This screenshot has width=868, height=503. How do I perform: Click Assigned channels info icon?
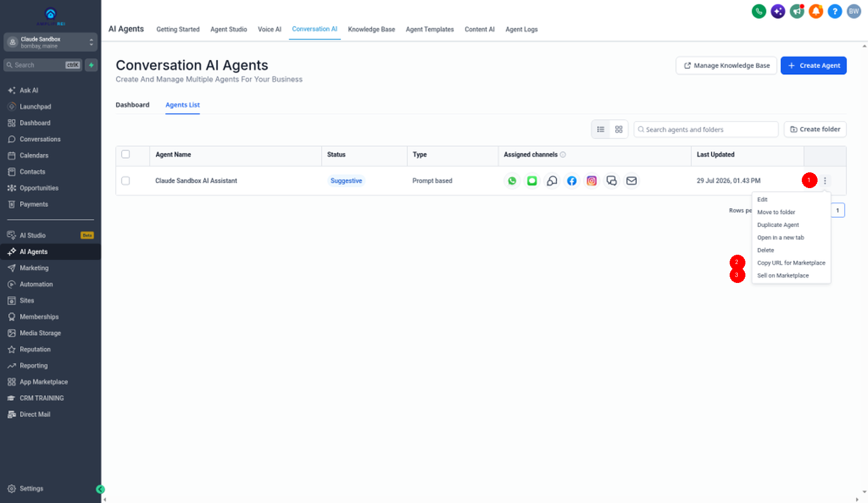click(563, 155)
